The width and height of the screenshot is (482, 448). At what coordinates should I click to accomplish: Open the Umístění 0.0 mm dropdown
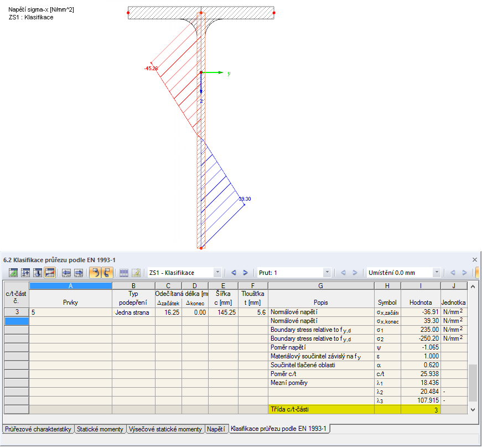(437, 273)
